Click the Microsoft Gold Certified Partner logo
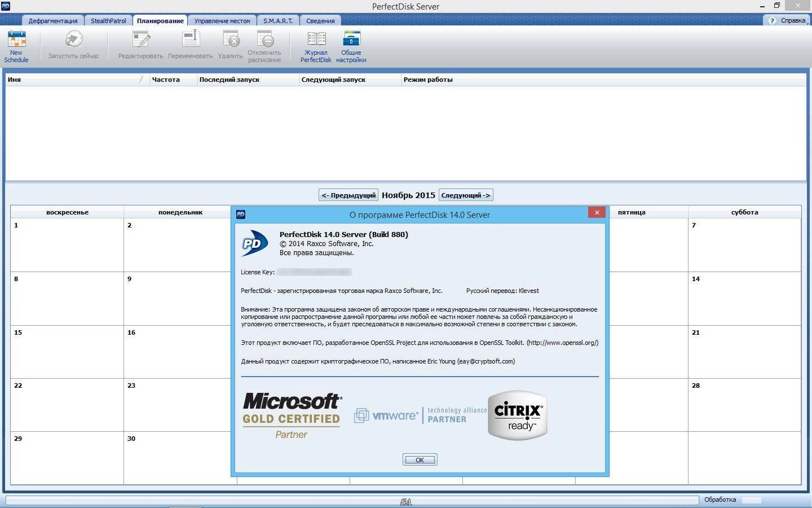 pos(292,416)
